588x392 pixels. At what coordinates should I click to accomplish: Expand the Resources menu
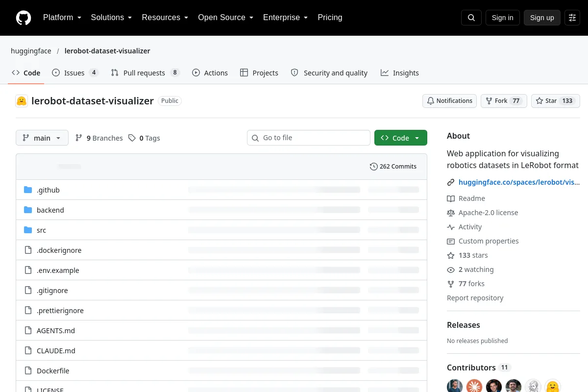coord(165,18)
